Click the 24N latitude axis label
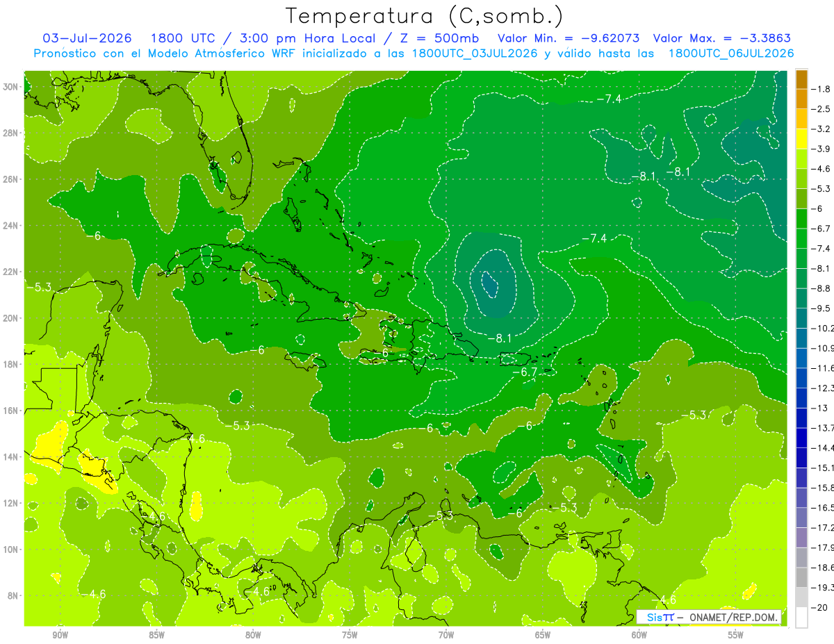 click(x=11, y=225)
